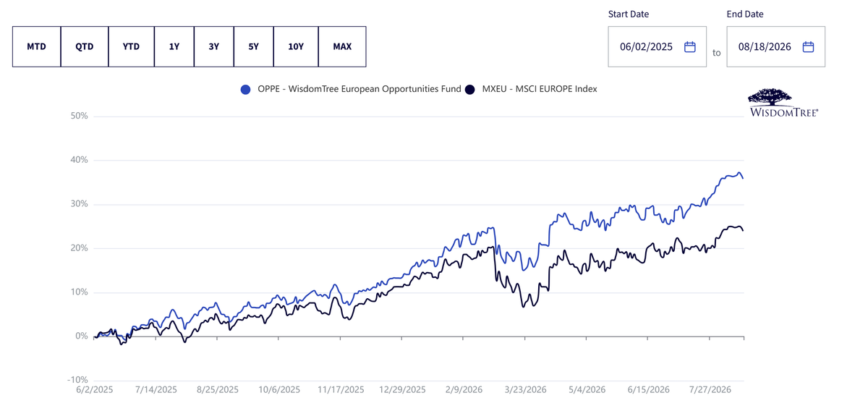The height and width of the screenshot is (398, 868).
Task: Click the dark MXEU legend circle
Action: tap(470, 90)
